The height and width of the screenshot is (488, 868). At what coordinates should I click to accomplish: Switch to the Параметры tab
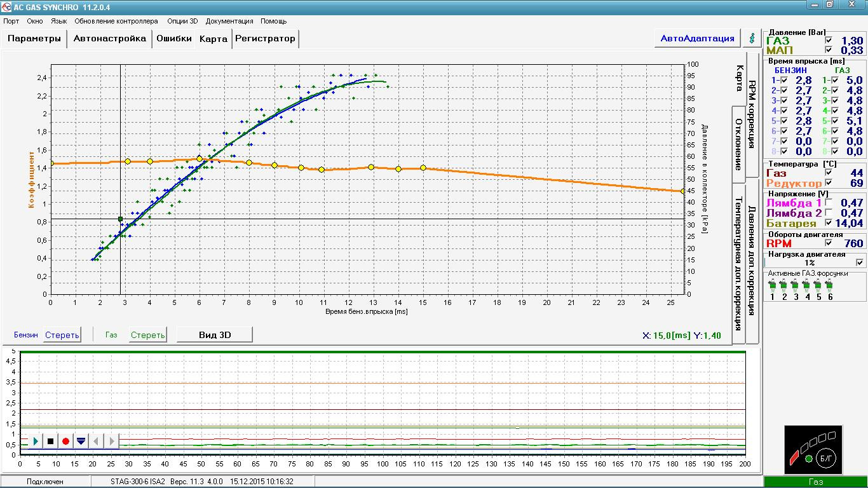(34, 38)
